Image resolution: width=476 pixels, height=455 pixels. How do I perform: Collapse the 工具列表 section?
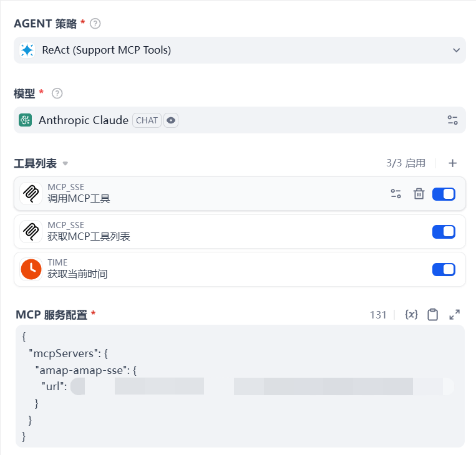point(65,164)
